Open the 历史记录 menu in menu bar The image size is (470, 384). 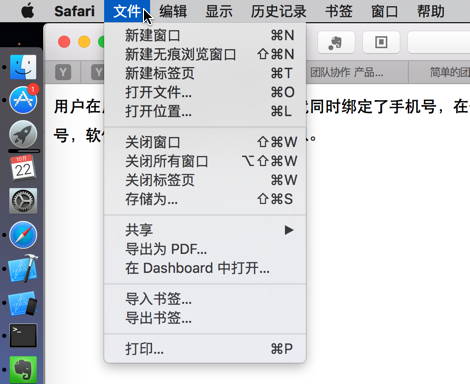279,11
